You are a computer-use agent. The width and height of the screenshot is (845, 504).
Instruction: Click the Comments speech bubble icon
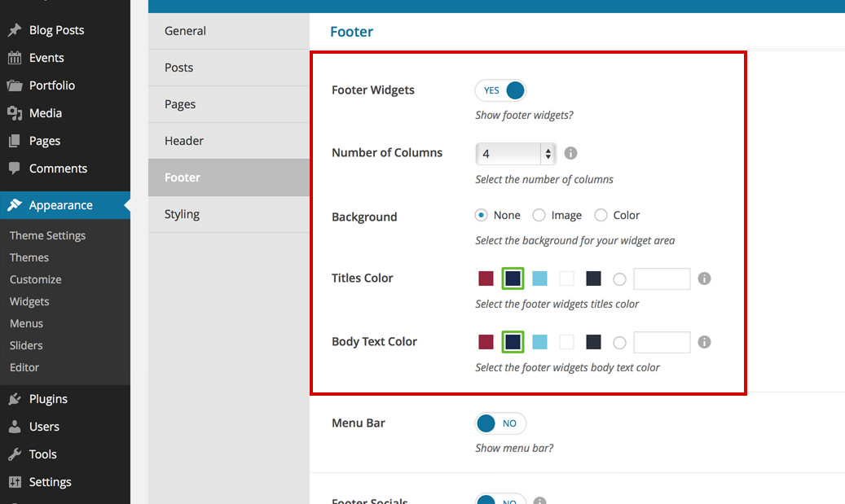click(15, 169)
